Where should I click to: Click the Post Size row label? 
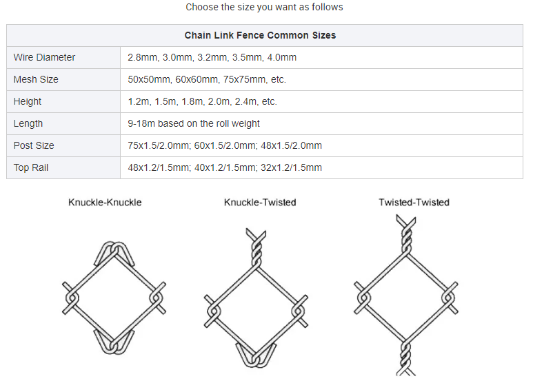tap(34, 146)
